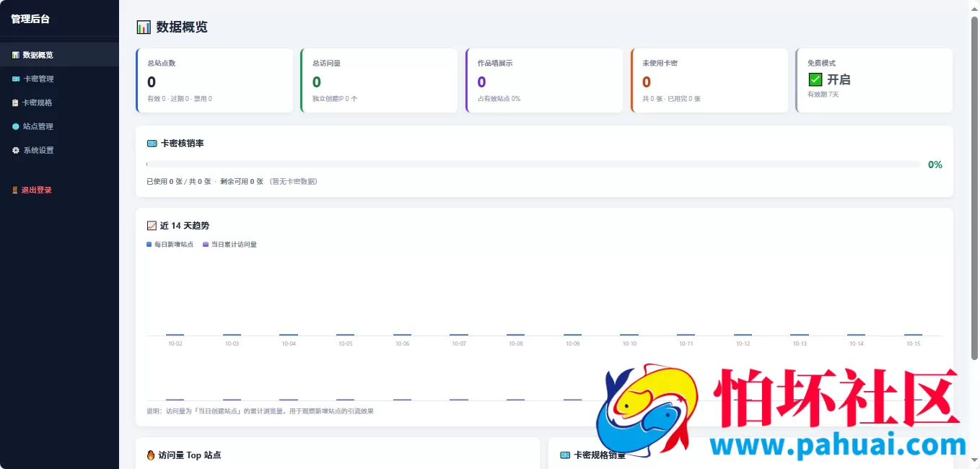Image resolution: width=980 pixels, height=469 pixels.
Task: Click the 作品墙展示 card label
Action: tap(495, 63)
